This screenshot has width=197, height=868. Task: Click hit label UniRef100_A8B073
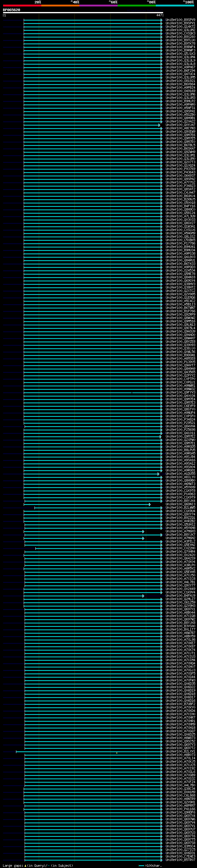[180, 755]
